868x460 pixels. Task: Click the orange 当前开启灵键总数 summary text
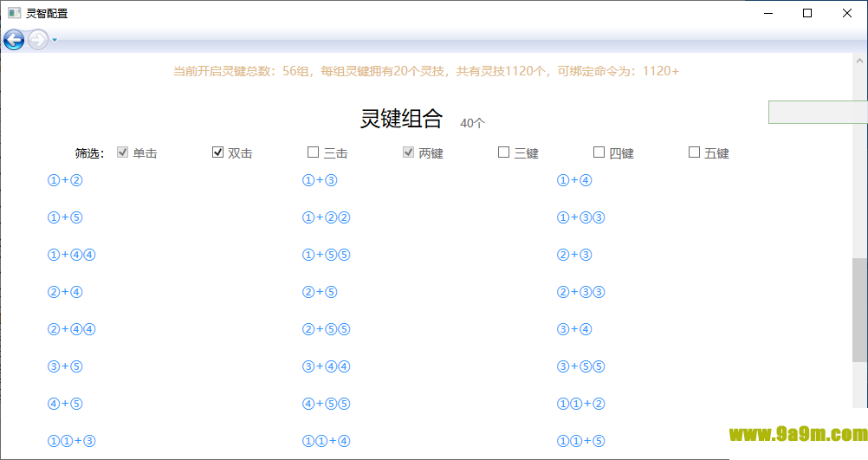coord(425,71)
